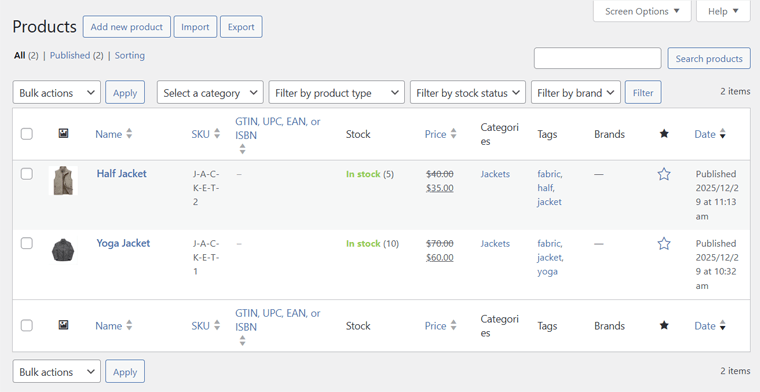
Task: Expand the Screen Options panel
Action: point(642,11)
